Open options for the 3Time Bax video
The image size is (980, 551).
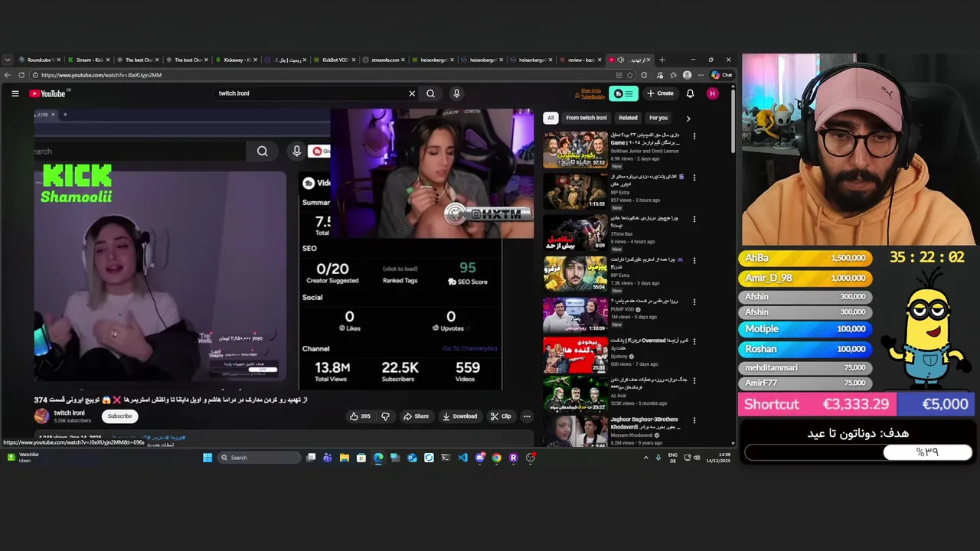click(694, 219)
